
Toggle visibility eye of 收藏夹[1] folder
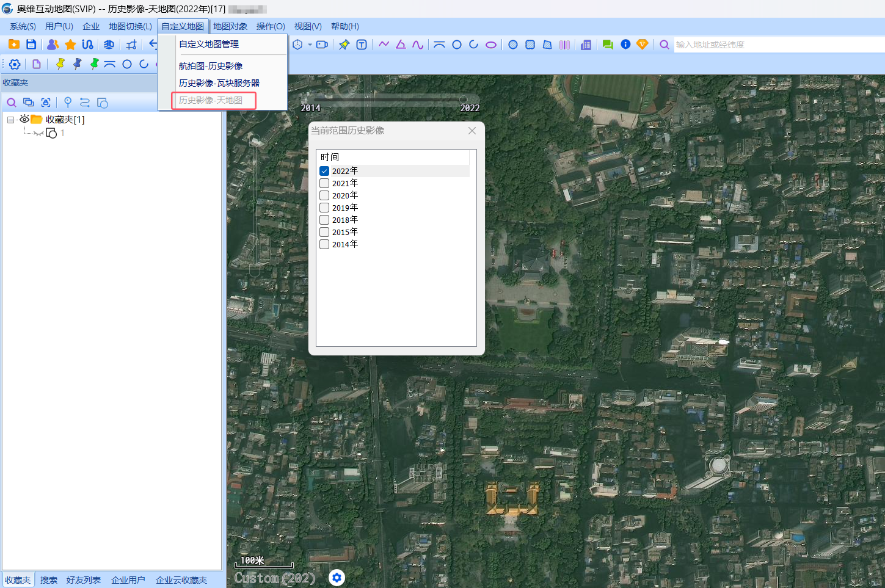click(x=24, y=119)
